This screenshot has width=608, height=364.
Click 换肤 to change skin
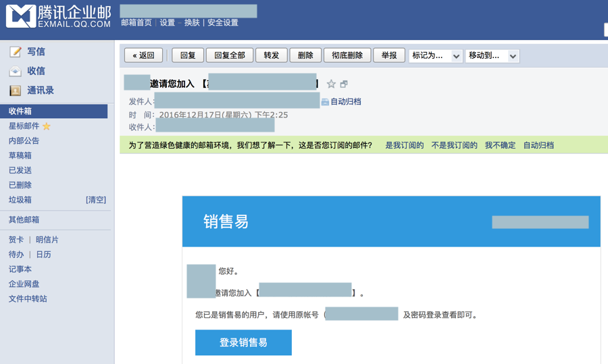click(192, 22)
